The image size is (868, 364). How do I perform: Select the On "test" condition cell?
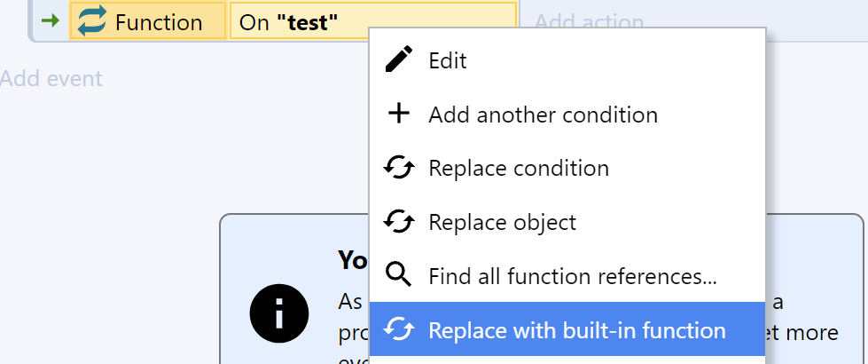coord(373,21)
